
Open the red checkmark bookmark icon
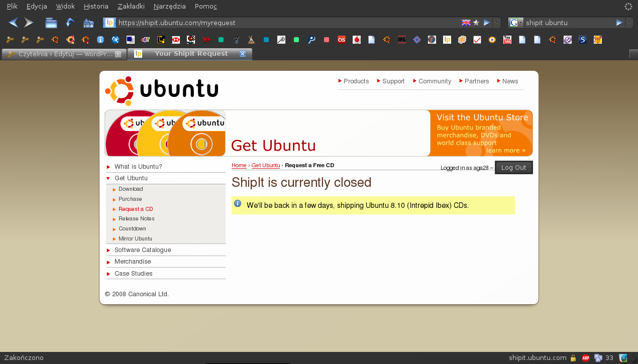(477, 40)
